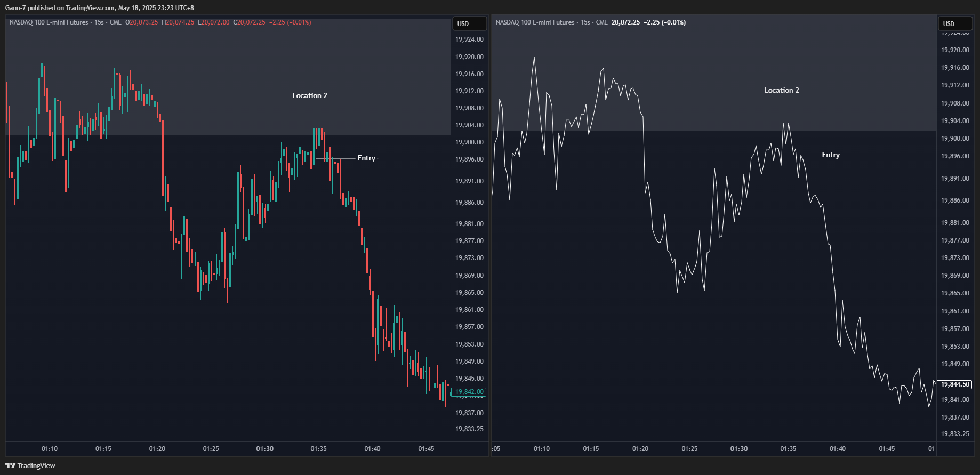Click the 01:35 time label on left chart
The image size is (980, 475).
(319, 449)
